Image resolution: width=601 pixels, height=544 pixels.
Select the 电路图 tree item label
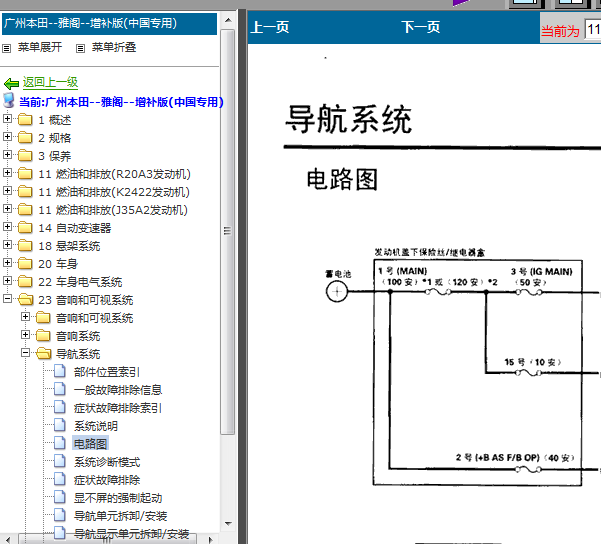coord(90,444)
